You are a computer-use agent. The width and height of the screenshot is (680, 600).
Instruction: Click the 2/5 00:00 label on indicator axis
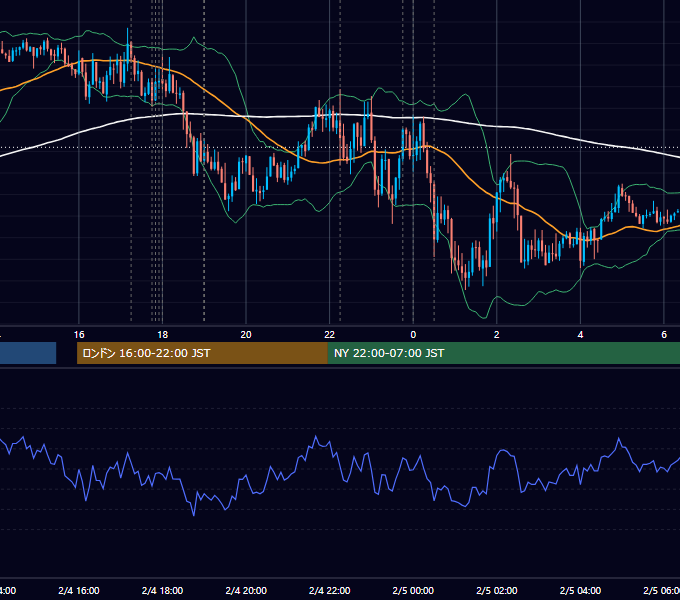pos(413,590)
